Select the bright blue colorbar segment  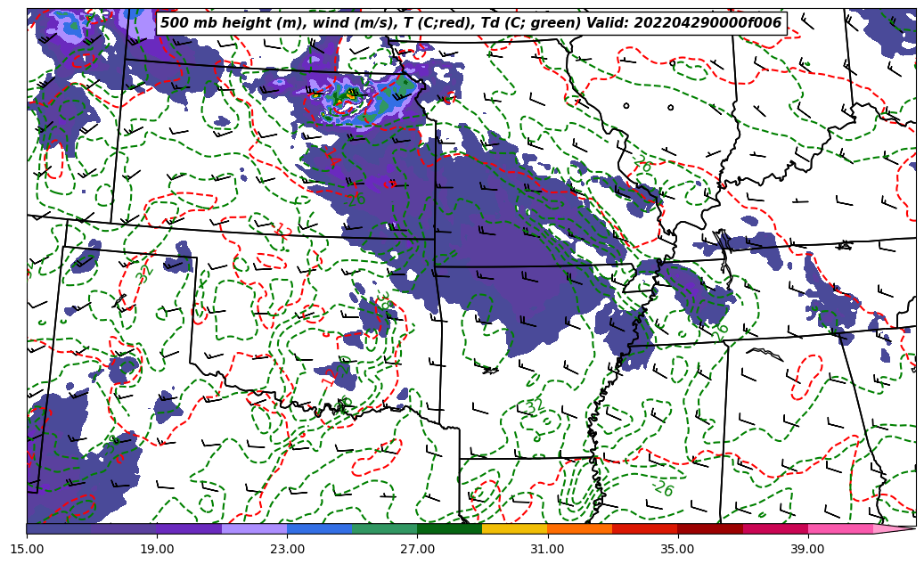tap(319, 529)
